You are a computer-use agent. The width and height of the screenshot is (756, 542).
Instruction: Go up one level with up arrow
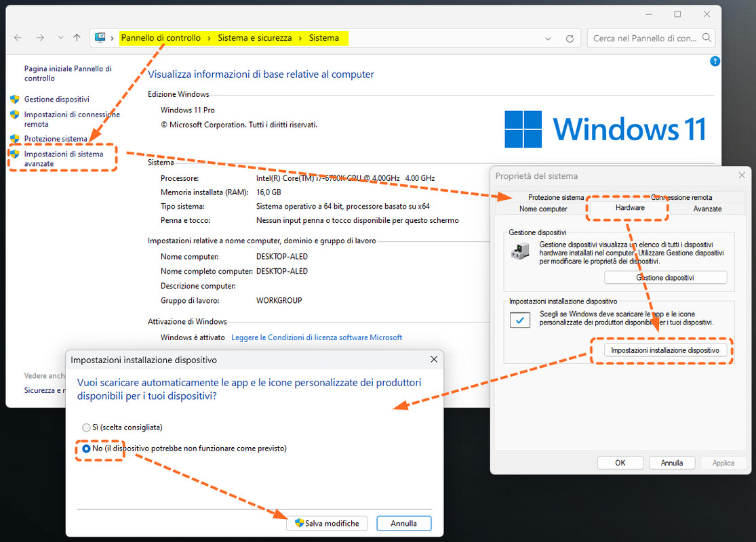click(77, 37)
